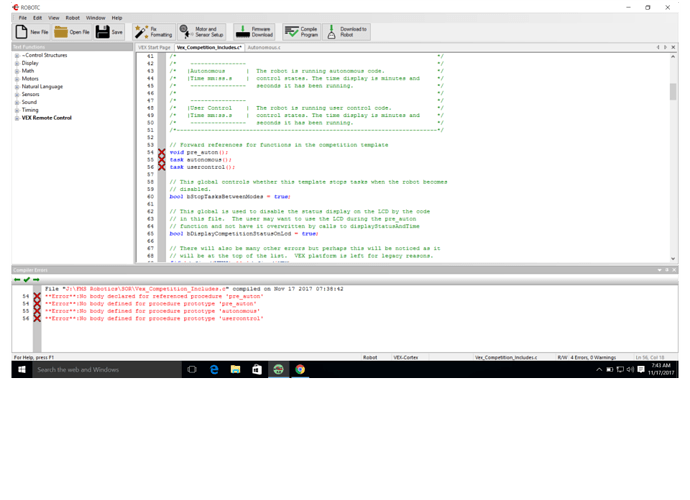Go to next compiler error with the right arrow

tap(36, 279)
